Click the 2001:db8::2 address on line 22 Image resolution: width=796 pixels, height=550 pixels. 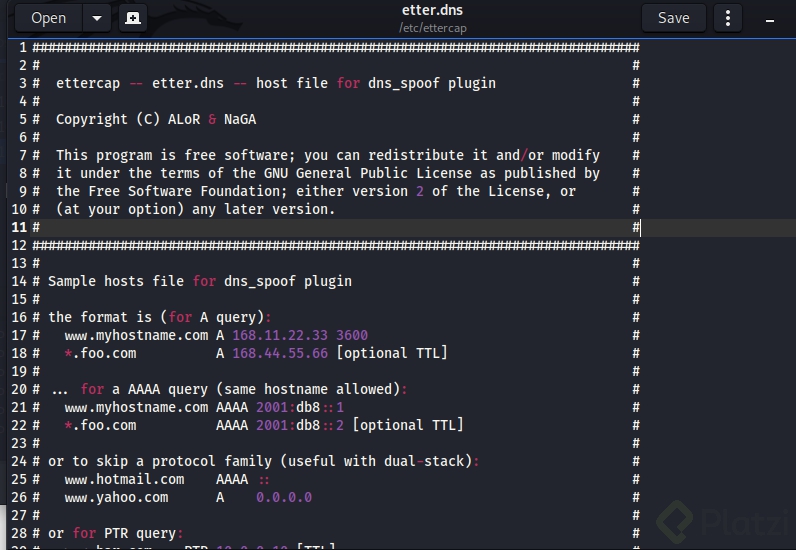300,426
